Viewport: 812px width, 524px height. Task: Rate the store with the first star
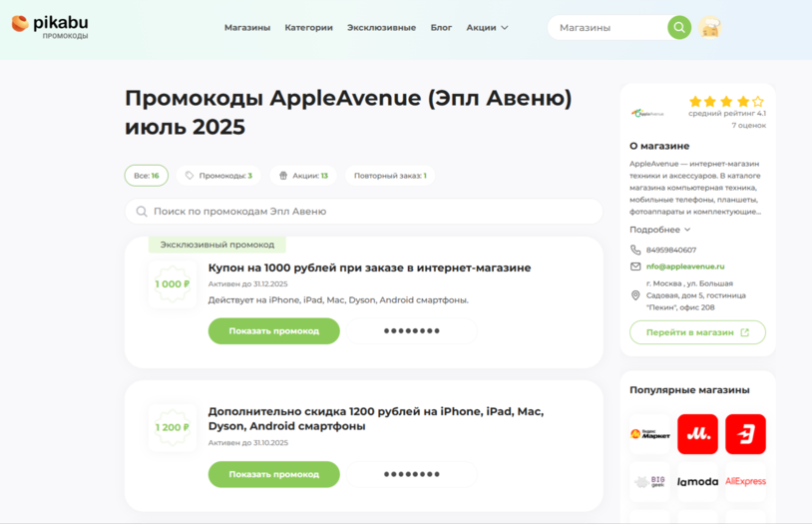[695, 101]
